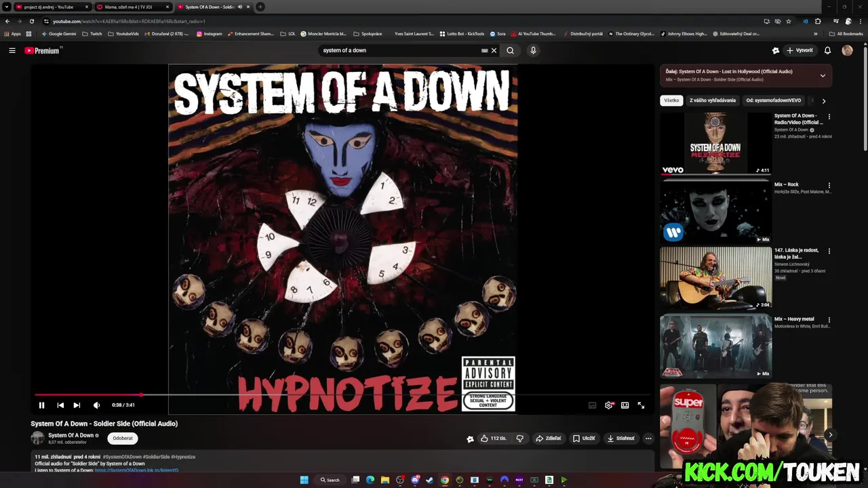Open the Twitch bookmark folder

point(92,33)
